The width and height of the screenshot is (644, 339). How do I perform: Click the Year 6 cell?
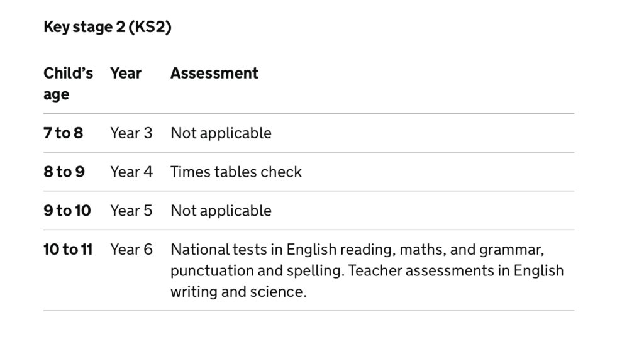click(131, 250)
